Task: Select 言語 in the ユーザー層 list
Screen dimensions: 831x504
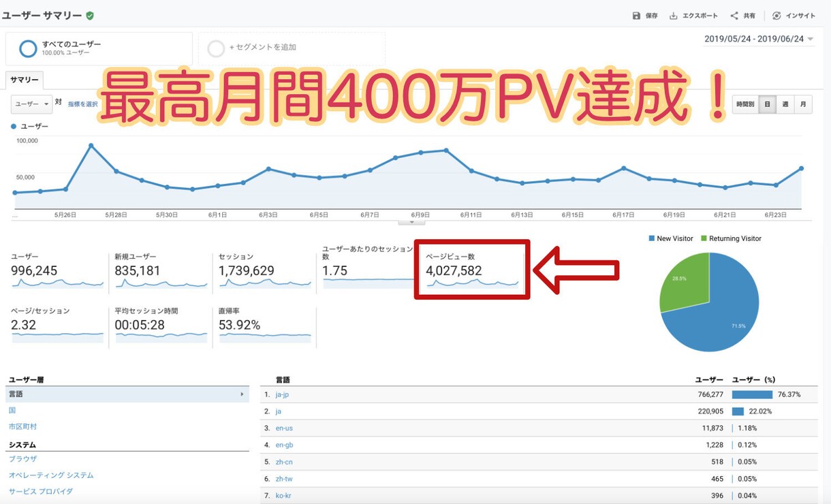Action: click(x=127, y=394)
